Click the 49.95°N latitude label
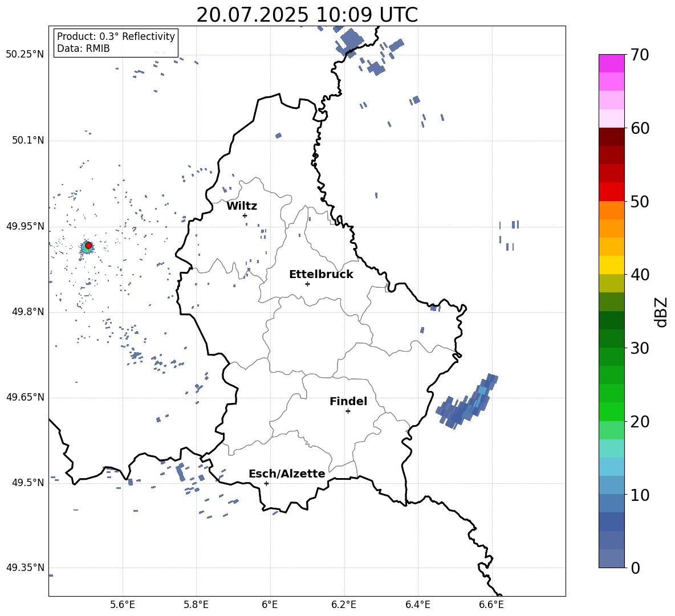 (x=25, y=226)
